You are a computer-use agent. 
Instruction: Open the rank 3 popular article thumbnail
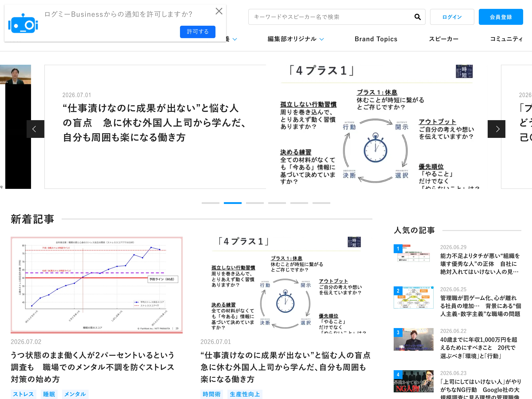click(413, 339)
